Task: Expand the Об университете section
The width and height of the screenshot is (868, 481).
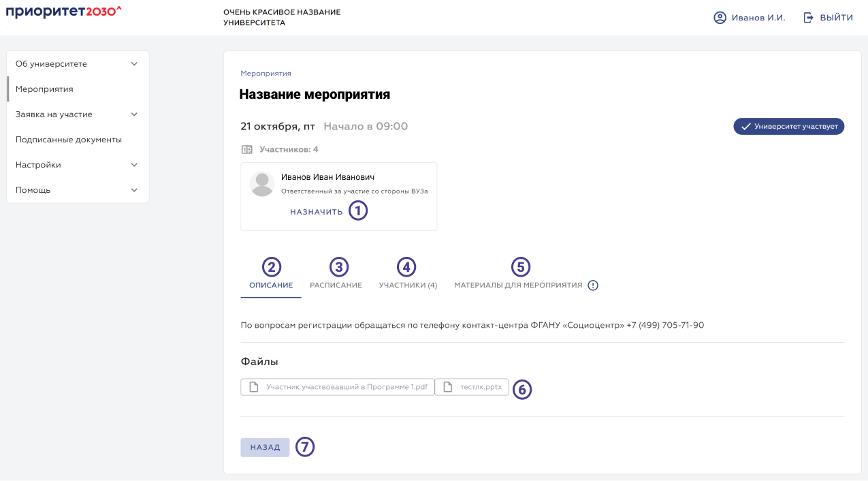Action: pos(135,63)
